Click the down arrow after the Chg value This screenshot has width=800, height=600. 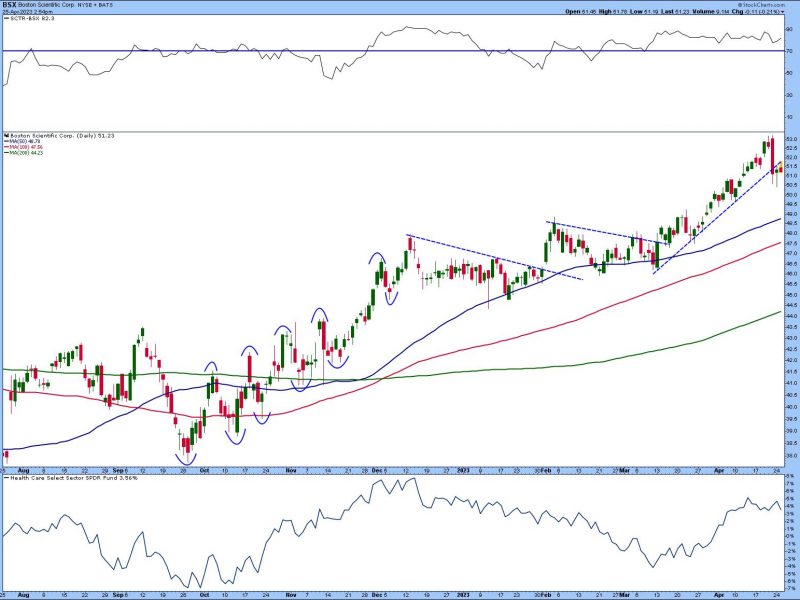coord(783,11)
